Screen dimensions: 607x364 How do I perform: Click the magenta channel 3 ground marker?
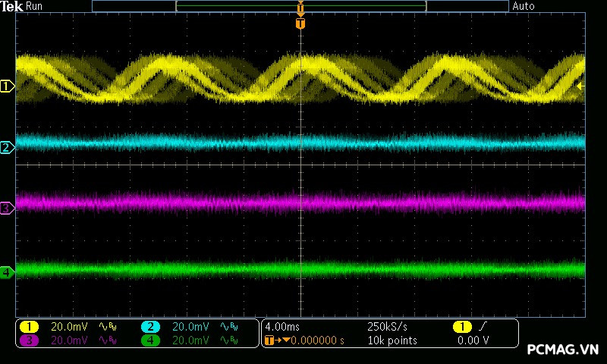(x=7, y=207)
